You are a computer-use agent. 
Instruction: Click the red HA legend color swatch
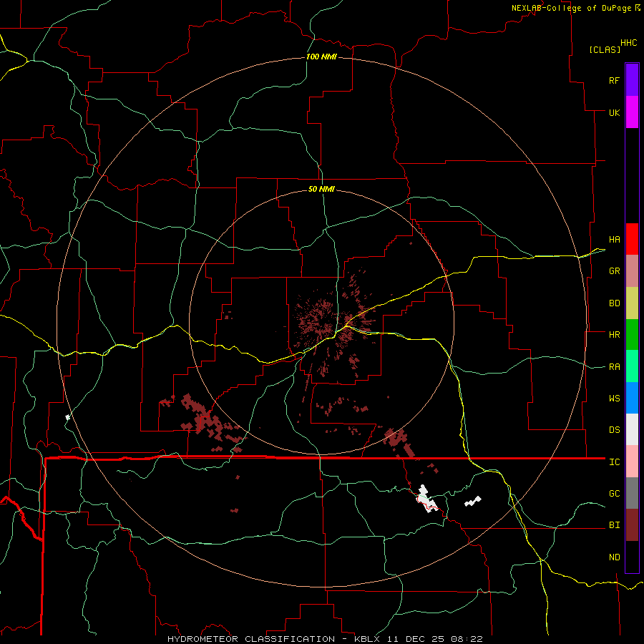[632, 239]
